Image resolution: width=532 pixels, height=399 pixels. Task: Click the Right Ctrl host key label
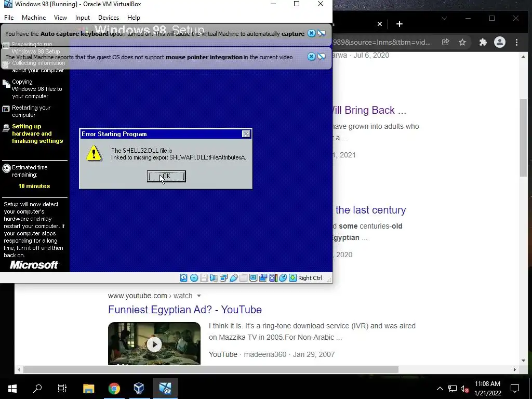(310, 278)
